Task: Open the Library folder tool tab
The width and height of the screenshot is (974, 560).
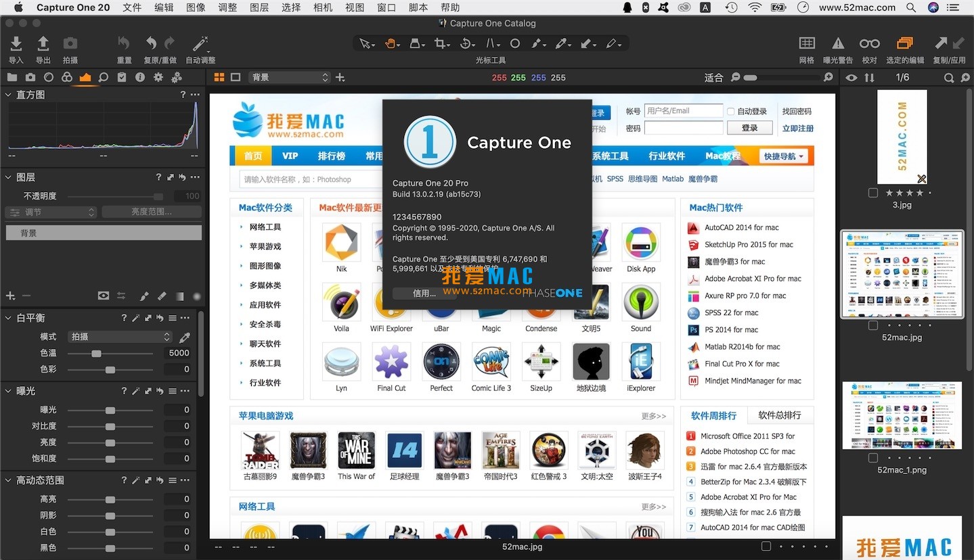Action: (x=12, y=77)
